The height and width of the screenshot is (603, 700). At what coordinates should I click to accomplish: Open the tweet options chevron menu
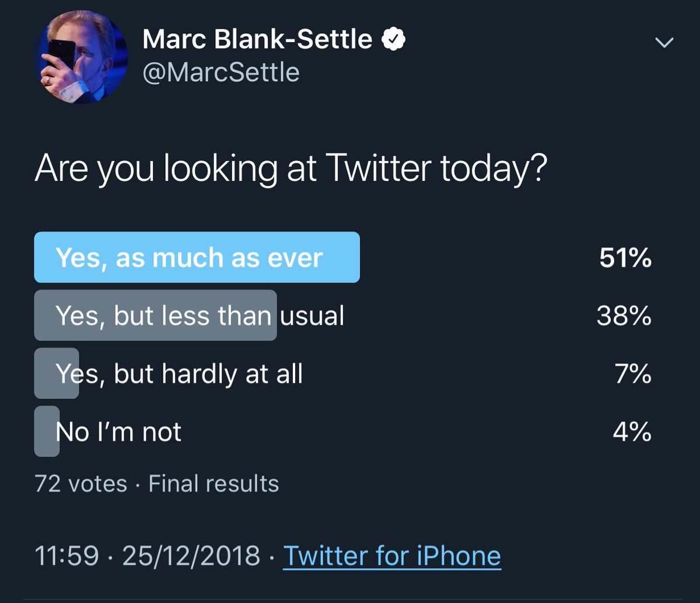(x=664, y=43)
